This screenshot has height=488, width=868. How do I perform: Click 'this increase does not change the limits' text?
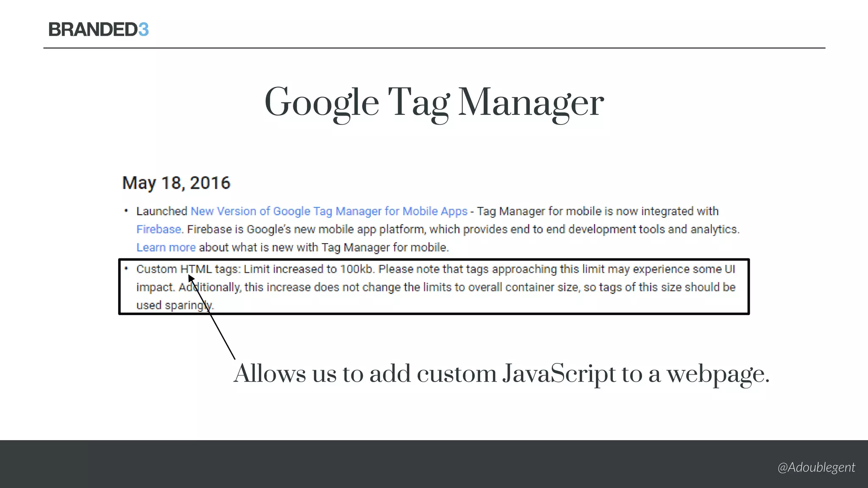(x=348, y=287)
